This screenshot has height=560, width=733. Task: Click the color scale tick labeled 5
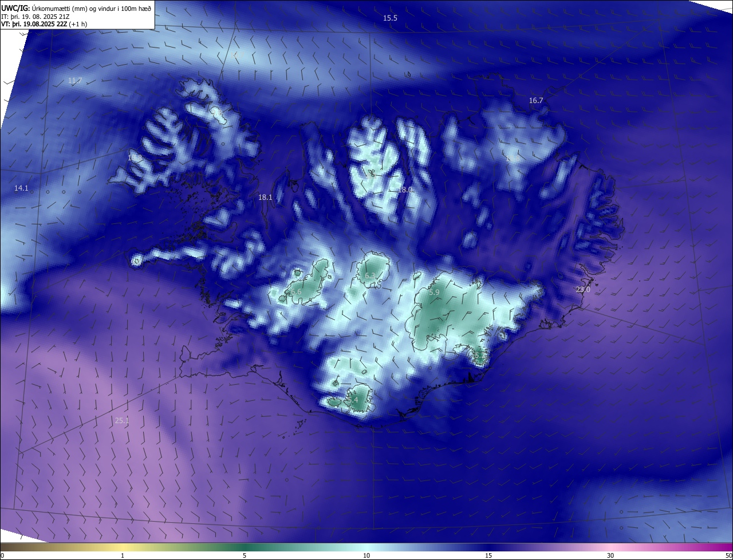(x=245, y=555)
